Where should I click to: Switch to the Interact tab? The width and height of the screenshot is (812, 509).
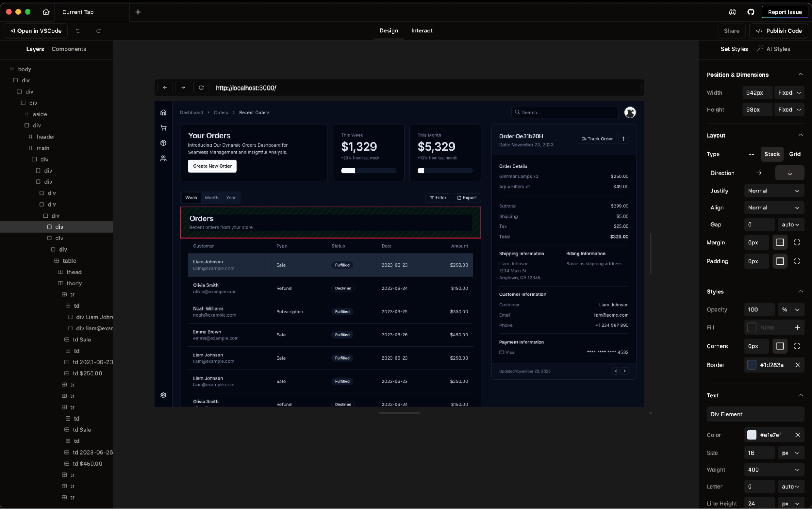pos(421,31)
